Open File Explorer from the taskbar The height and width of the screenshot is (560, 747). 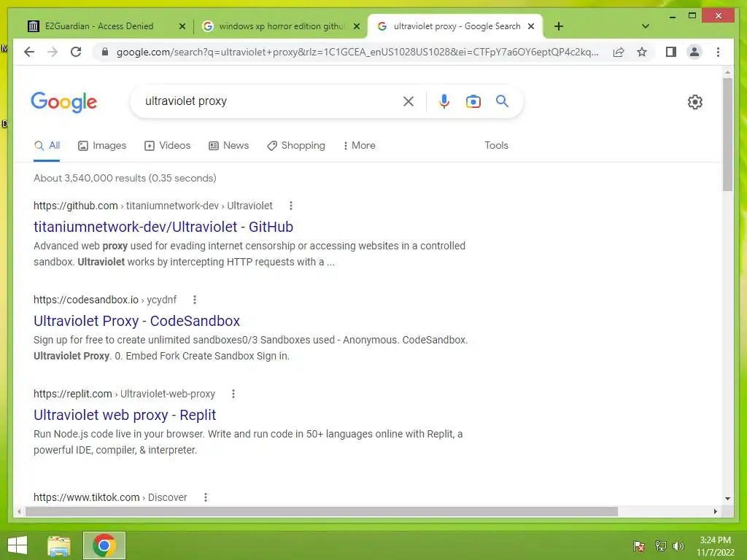[x=59, y=545]
